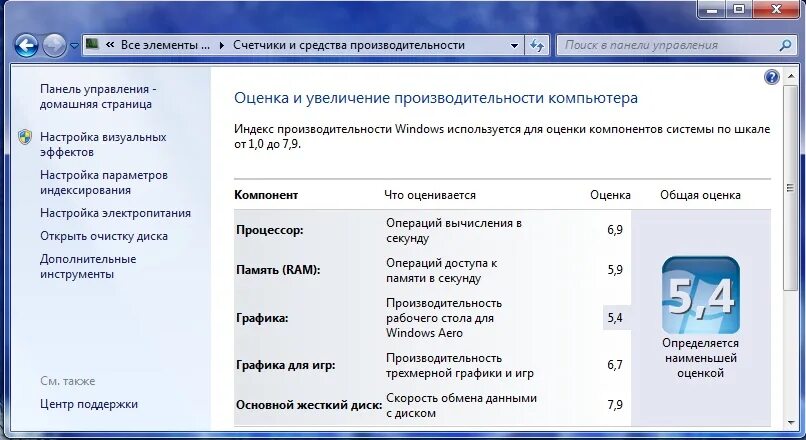Screen dimensions: 806x440
Task: Click the 'Общая оценка' column header
Action: coord(700,195)
